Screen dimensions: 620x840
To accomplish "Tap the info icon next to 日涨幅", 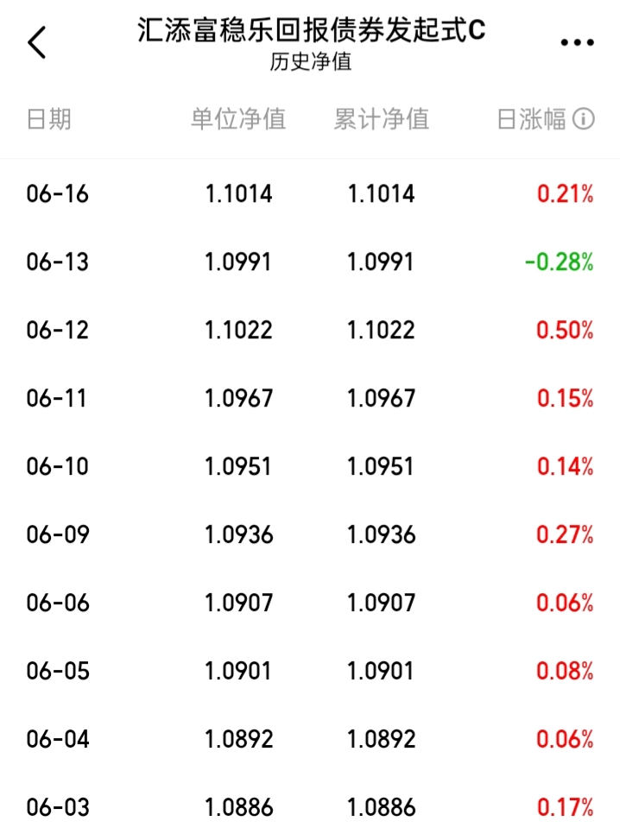I will pyautogui.click(x=584, y=119).
